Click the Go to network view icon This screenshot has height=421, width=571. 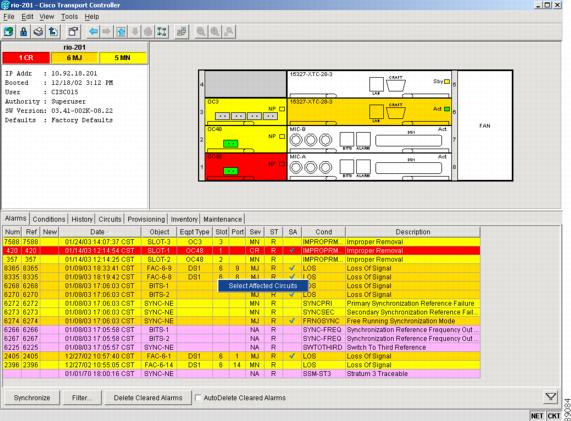[x=162, y=32]
